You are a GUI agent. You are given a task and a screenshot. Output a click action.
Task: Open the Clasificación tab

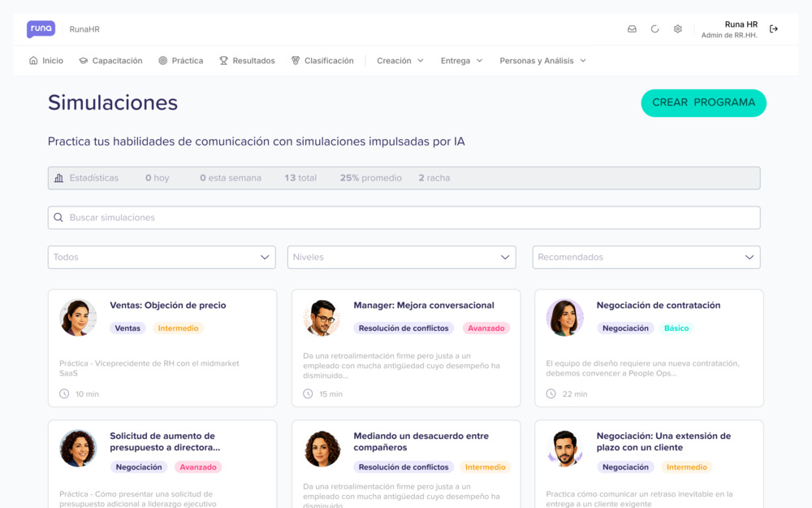tap(322, 61)
